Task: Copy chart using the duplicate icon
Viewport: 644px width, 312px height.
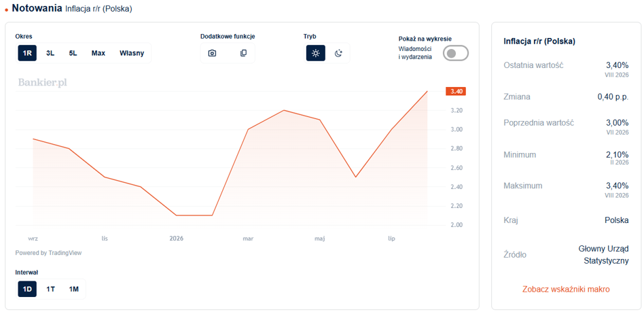Action: tap(243, 53)
